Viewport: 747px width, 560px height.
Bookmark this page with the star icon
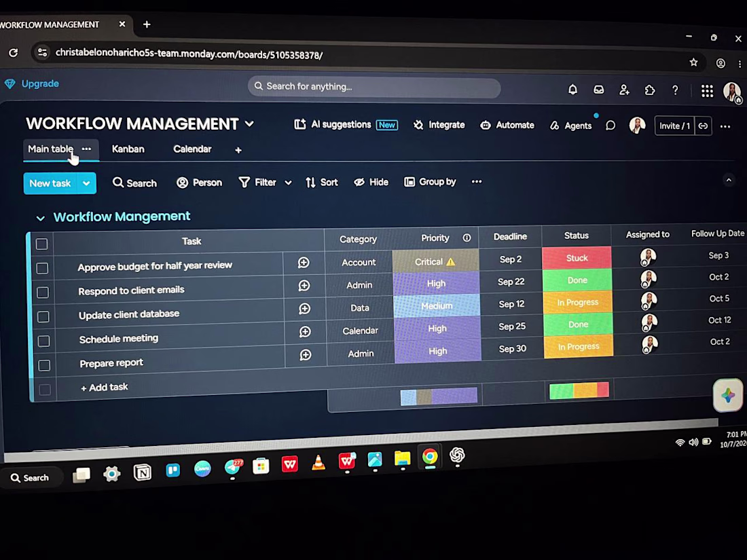tap(693, 62)
